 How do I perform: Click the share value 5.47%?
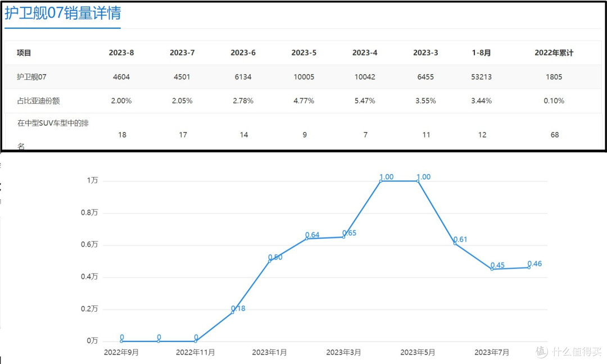365,101
